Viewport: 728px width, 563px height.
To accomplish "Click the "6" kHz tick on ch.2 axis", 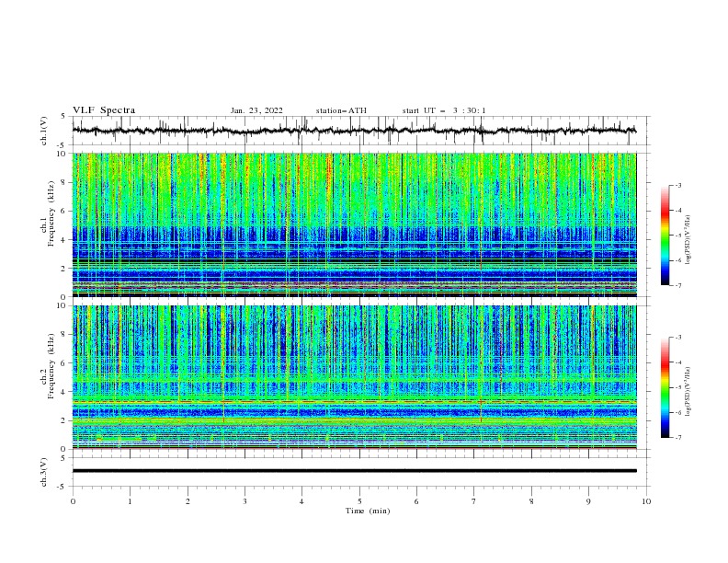I will click(x=64, y=363).
